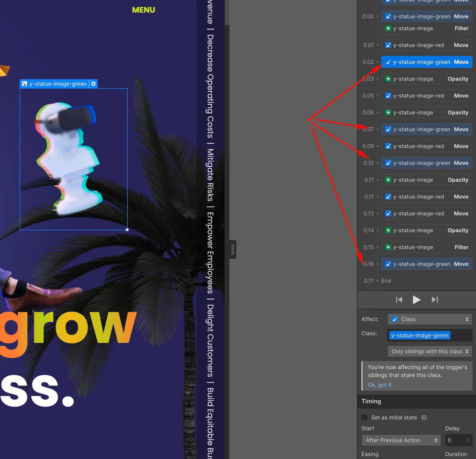Click the Ok, got it link
This screenshot has width=476, height=459.
click(x=380, y=385)
